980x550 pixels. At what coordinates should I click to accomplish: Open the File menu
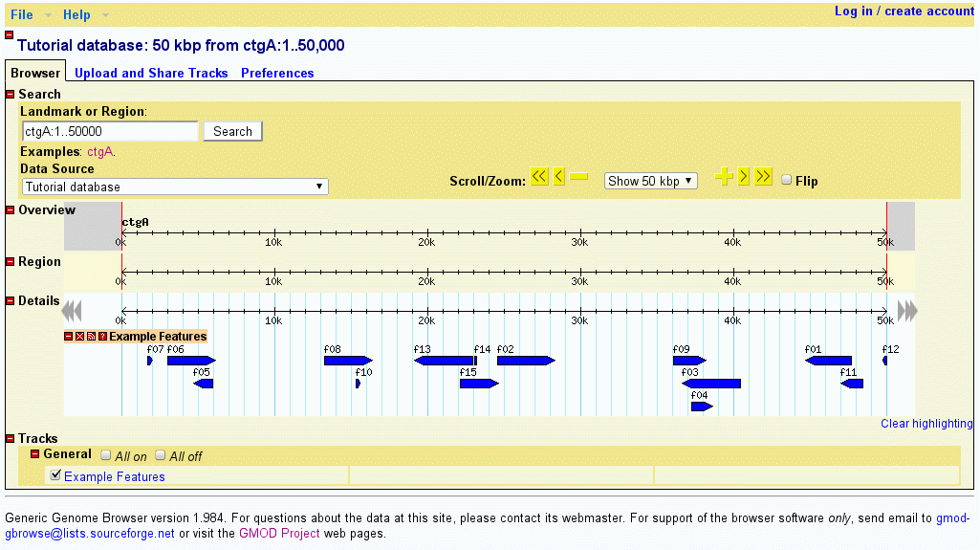[21, 14]
